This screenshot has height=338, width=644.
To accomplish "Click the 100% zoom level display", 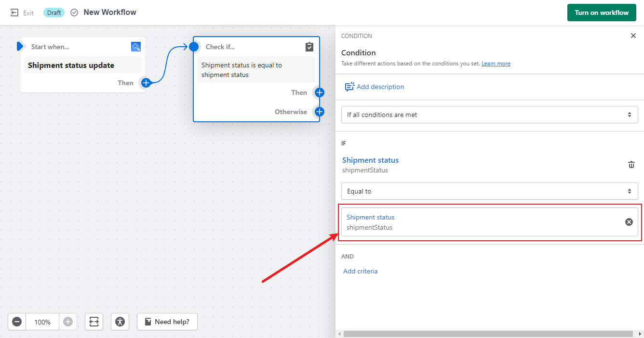I will [x=42, y=322].
